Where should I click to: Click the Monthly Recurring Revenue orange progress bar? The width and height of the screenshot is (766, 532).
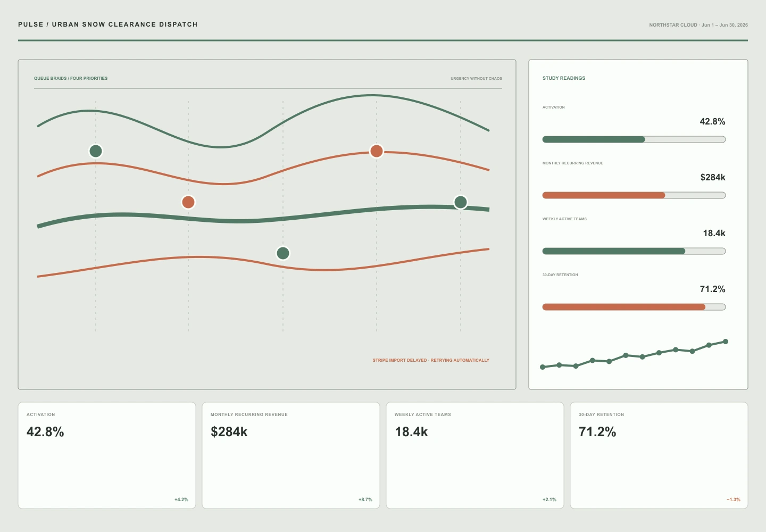[x=634, y=195]
